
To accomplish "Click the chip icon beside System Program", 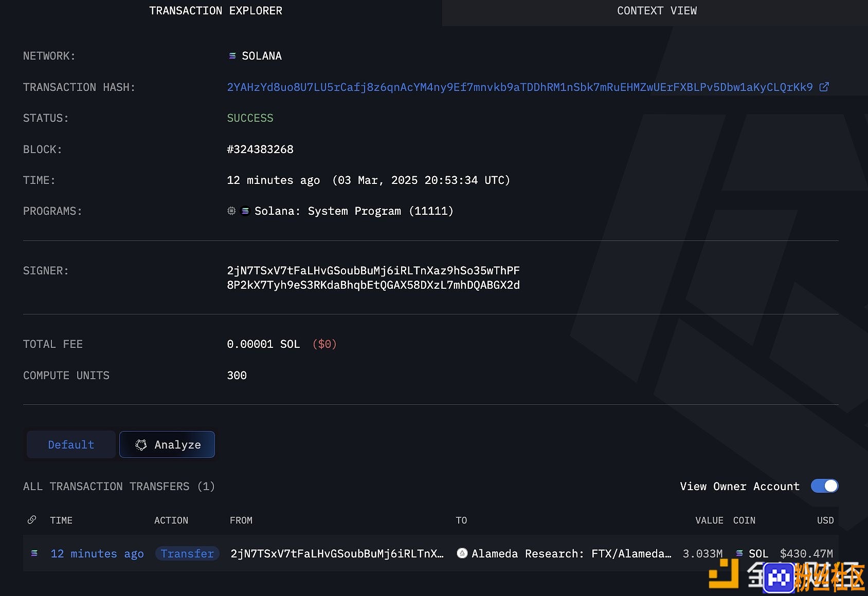I will tap(231, 211).
